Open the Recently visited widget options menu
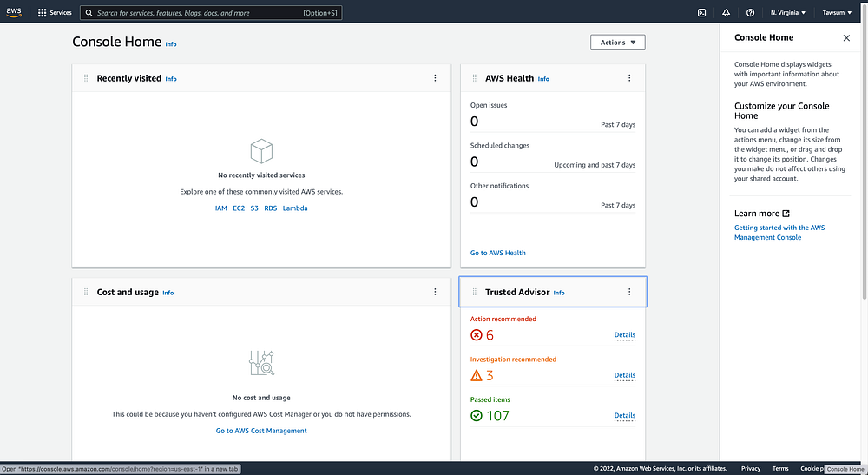 435,78
